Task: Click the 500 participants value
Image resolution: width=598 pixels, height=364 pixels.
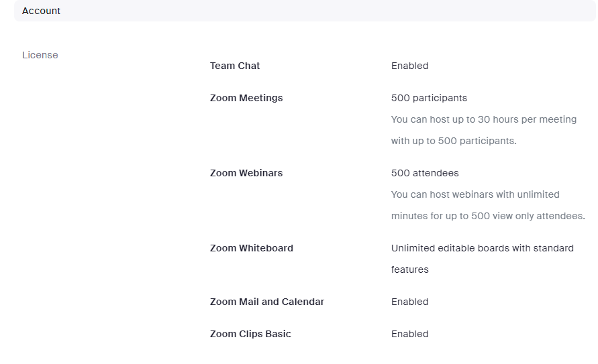Action: click(429, 98)
